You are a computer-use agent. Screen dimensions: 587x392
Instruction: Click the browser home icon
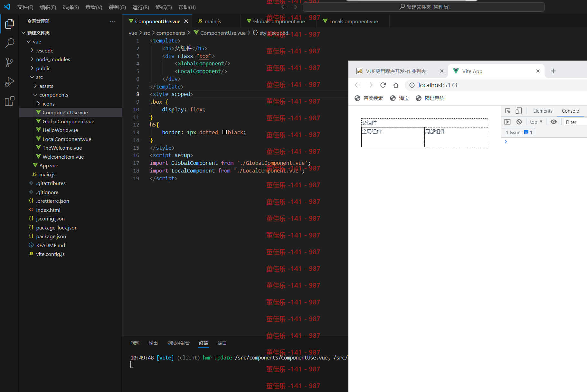[396, 85]
